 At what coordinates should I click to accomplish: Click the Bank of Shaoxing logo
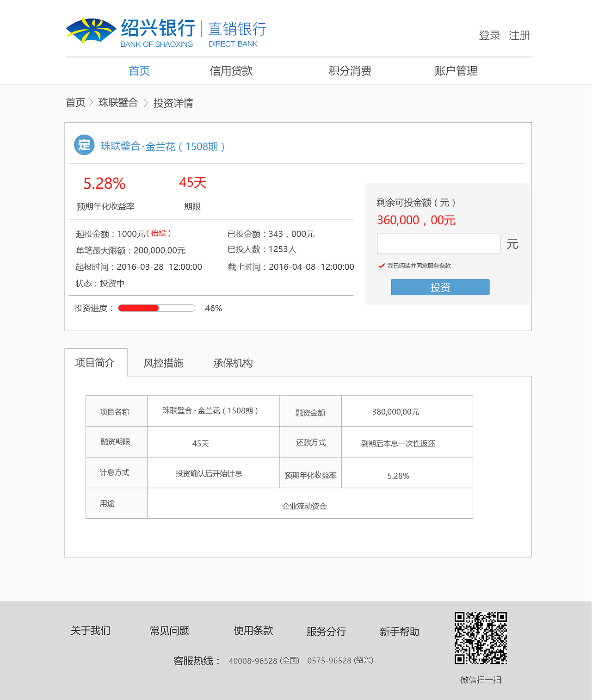point(90,31)
